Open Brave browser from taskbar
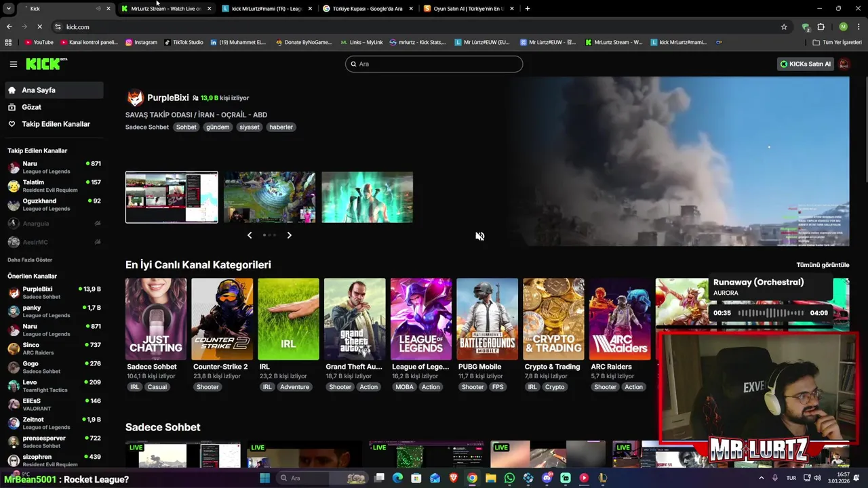The width and height of the screenshot is (868, 488). [454, 478]
